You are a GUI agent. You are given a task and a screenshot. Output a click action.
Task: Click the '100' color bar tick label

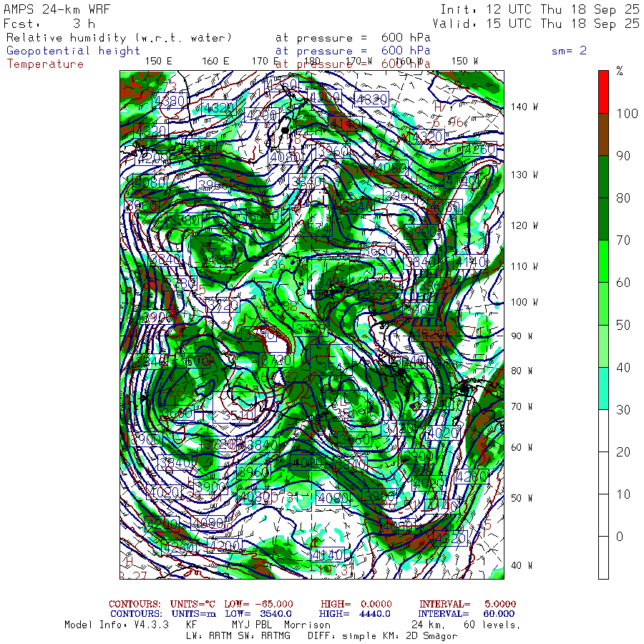627,113
